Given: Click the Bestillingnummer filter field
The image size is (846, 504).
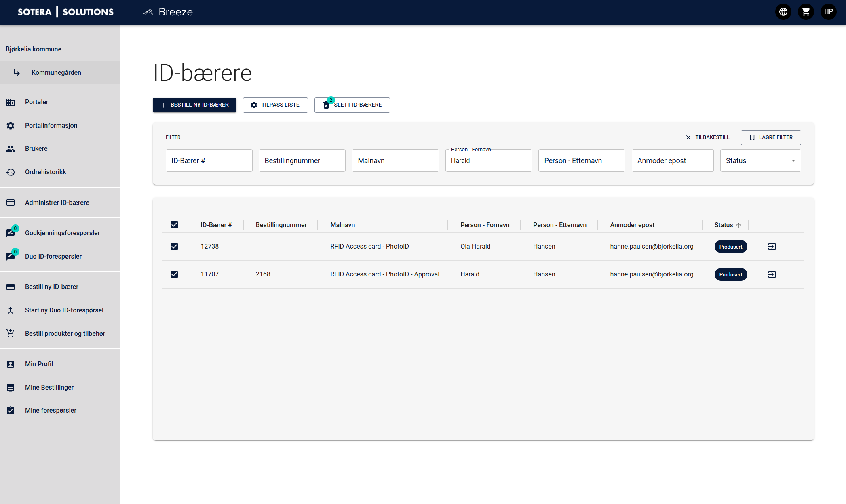Looking at the screenshot, I should click(302, 160).
